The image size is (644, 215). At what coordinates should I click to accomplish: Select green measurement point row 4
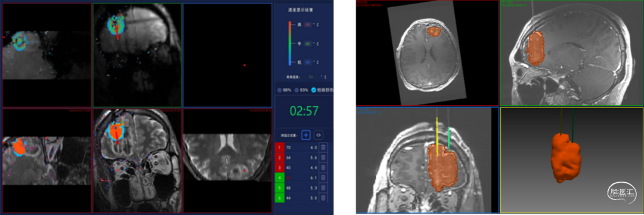coord(302,178)
